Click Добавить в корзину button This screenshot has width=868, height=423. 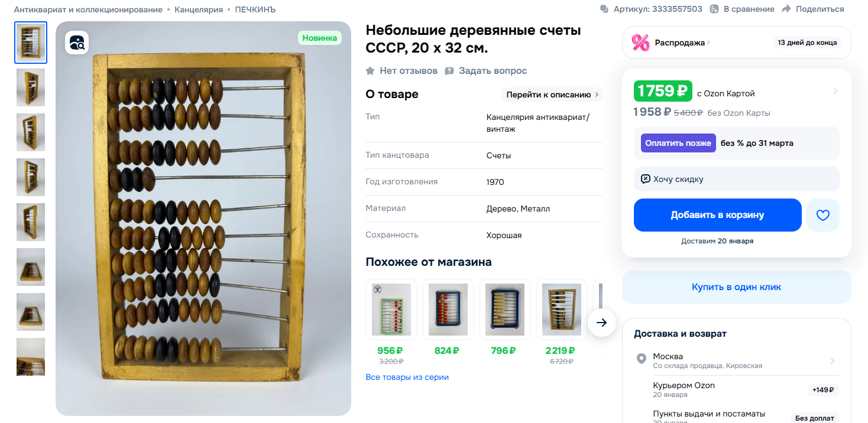[717, 215]
